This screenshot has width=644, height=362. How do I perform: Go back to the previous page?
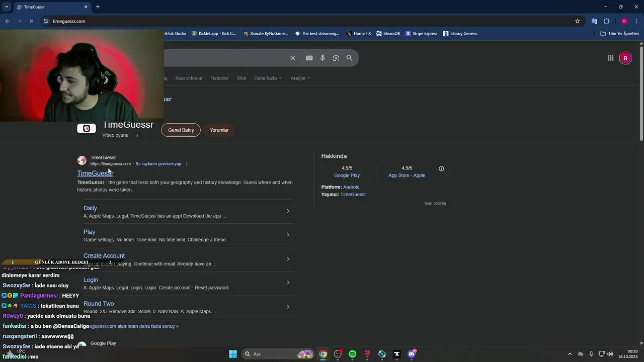[x=7, y=21]
